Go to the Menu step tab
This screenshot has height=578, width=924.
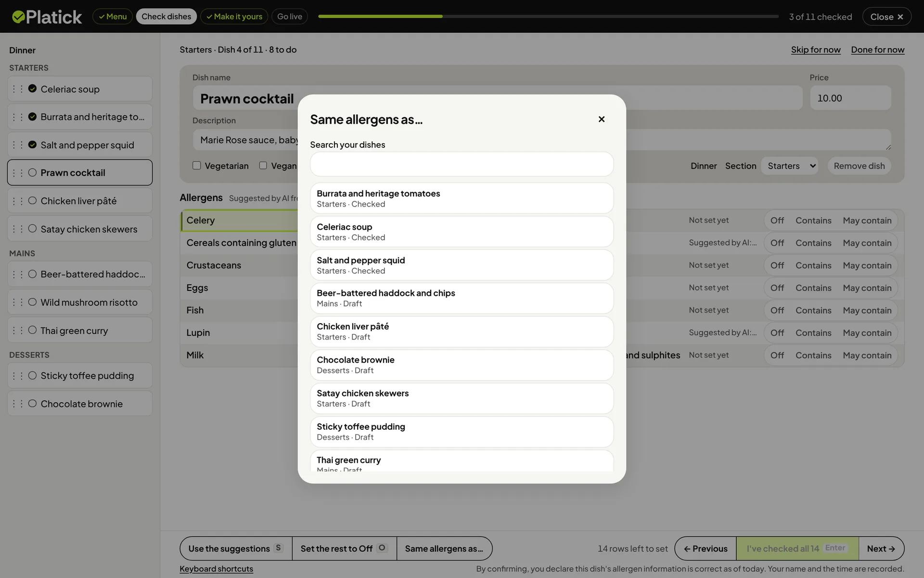pyautogui.click(x=113, y=16)
